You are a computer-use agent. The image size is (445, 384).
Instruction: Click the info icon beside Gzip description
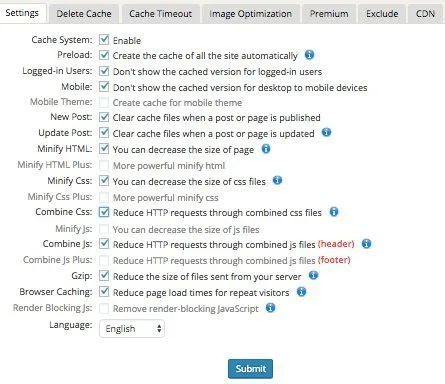(x=313, y=275)
